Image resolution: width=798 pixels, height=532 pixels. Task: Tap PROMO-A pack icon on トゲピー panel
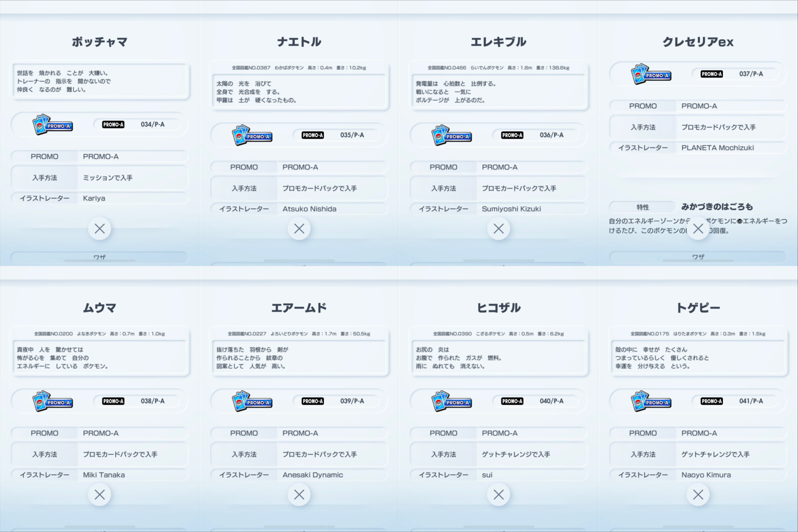651,401
